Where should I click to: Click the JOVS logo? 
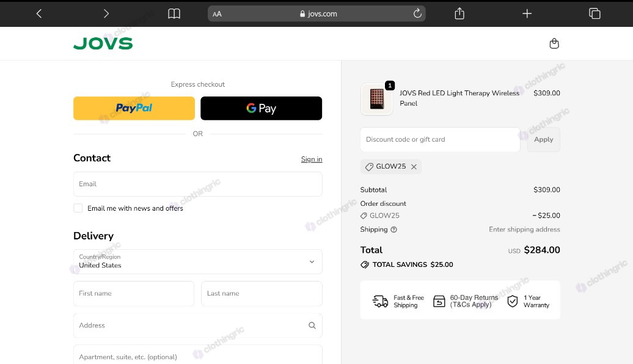click(103, 43)
